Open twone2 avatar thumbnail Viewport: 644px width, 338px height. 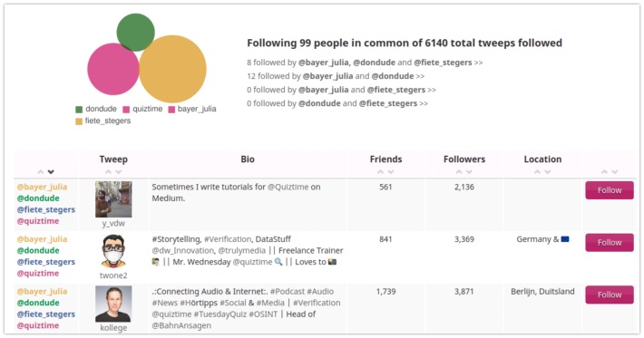113,251
